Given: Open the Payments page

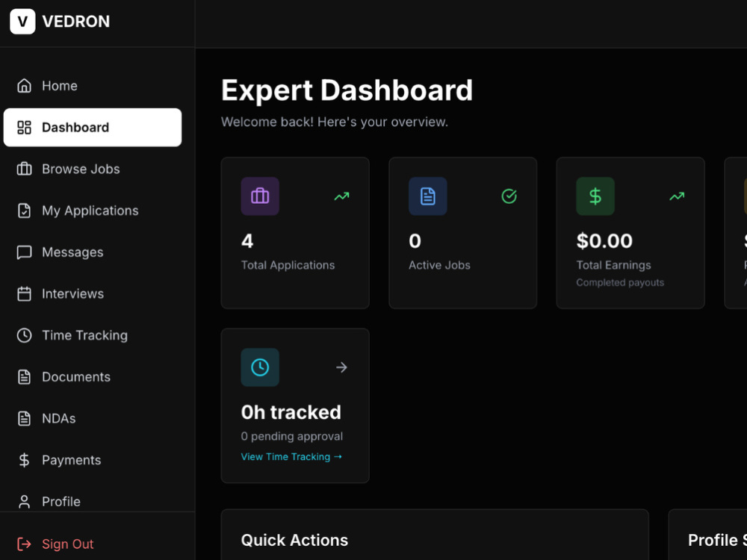Looking at the screenshot, I should point(93,460).
